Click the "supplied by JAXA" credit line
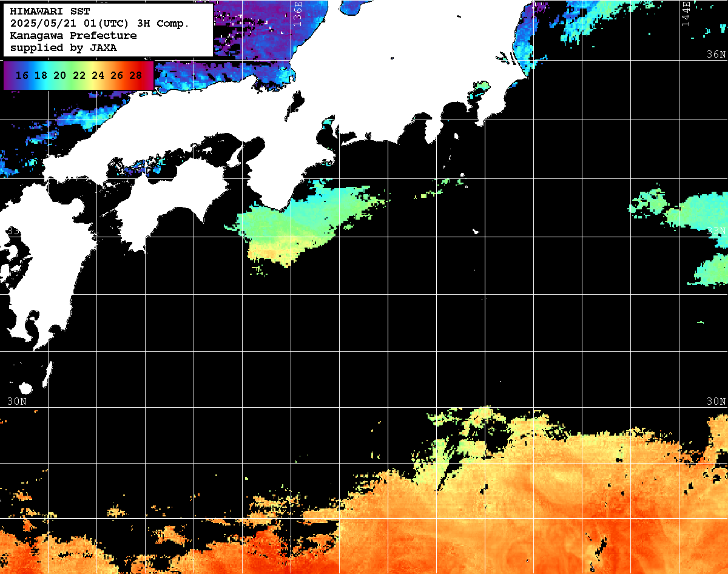 (x=63, y=47)
